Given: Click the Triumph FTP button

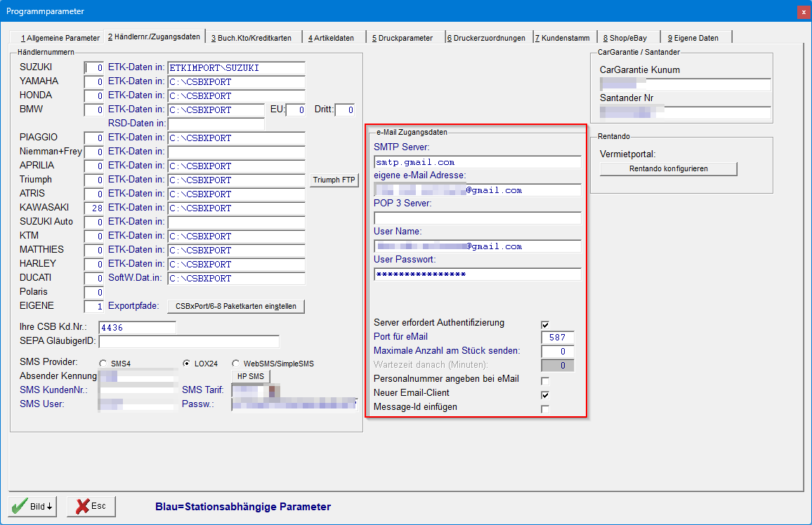Looking at the screenshot, I should tap(334, 180).
